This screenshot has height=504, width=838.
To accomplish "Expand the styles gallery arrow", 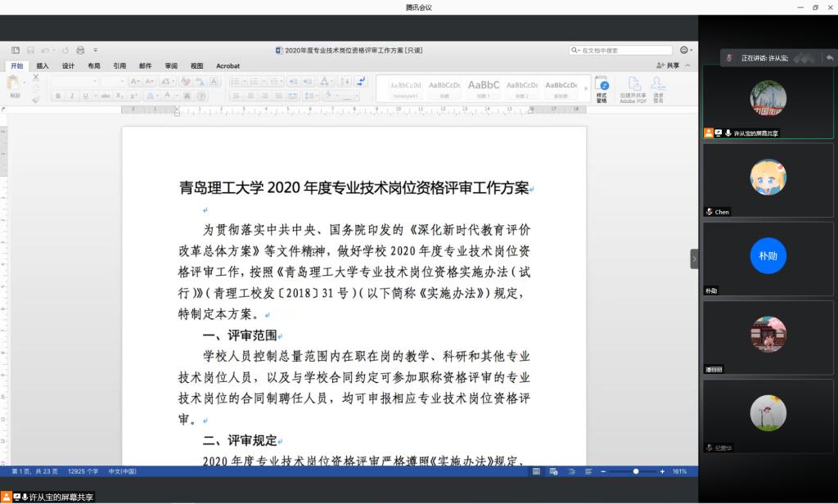I will coord(584,88).
